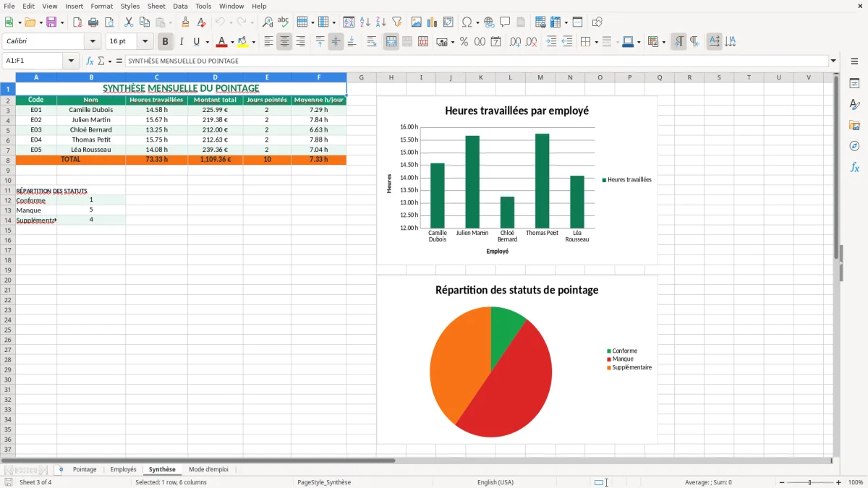Click the Thomas Petit bar in the chart

pyautogui.click(x=542, y=181)
